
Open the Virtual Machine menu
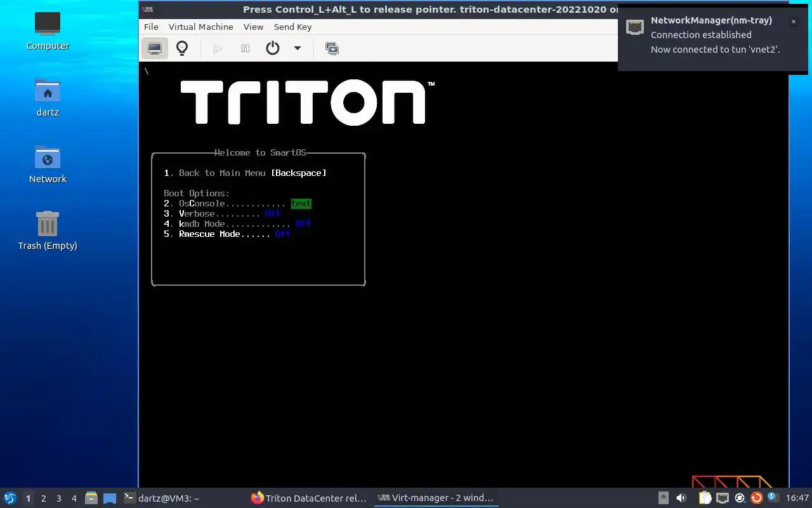click(201, 27)
